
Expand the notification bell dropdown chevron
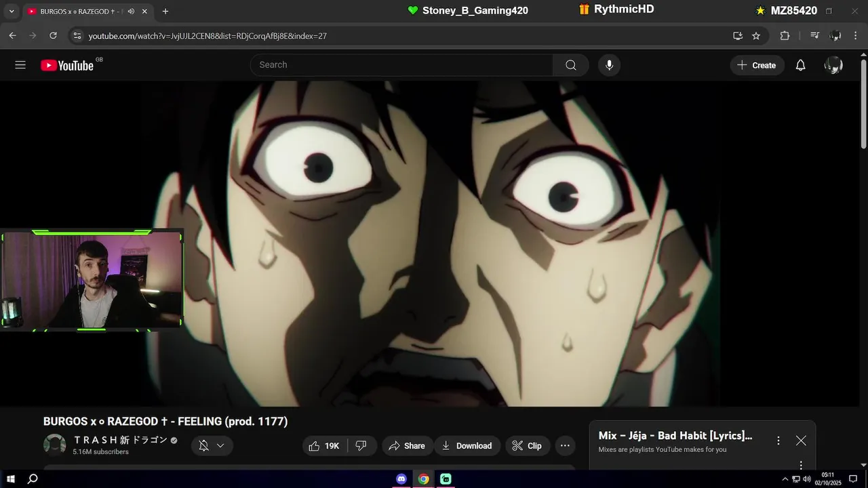point(220,445)
